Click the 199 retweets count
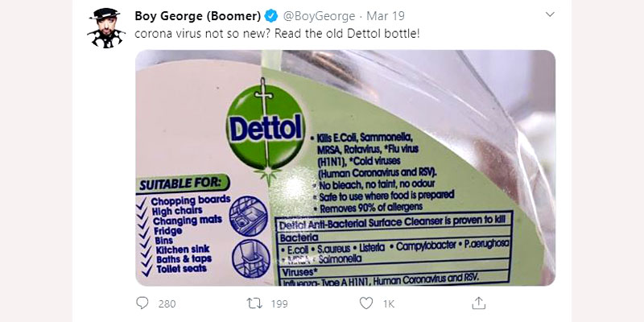 tap(279, 303)
